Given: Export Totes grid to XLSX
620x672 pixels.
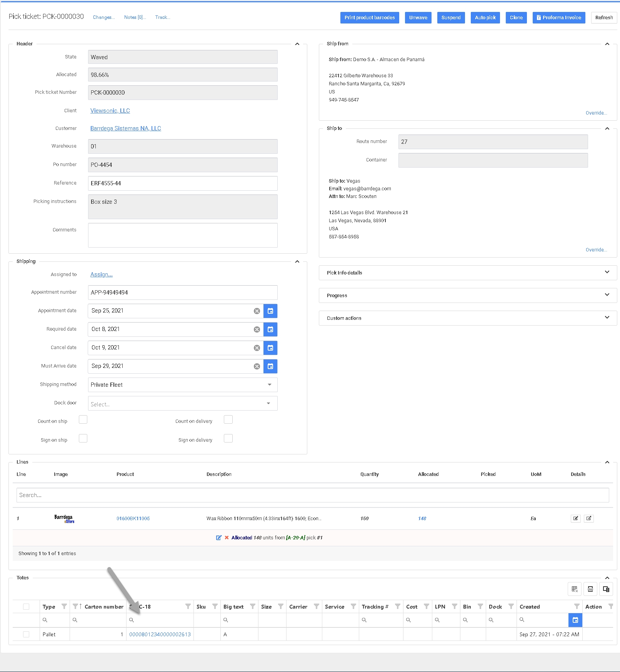Looking at the screenshot, I should pyautogui.click(x=590, y=589).
